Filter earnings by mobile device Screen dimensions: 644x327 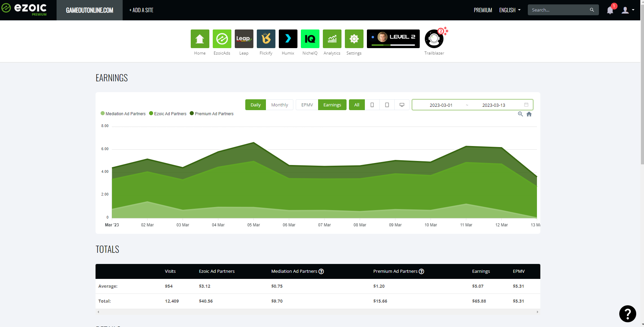tap(372, 105)
